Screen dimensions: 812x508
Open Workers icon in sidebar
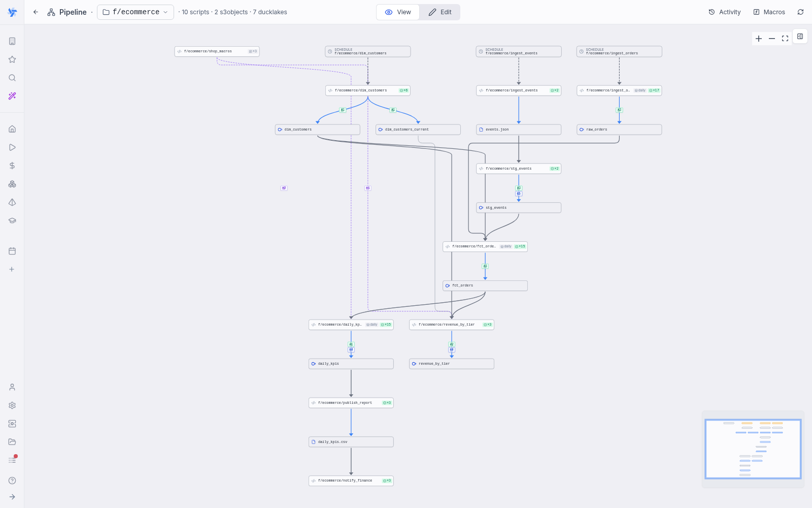[x=12, y=424]
